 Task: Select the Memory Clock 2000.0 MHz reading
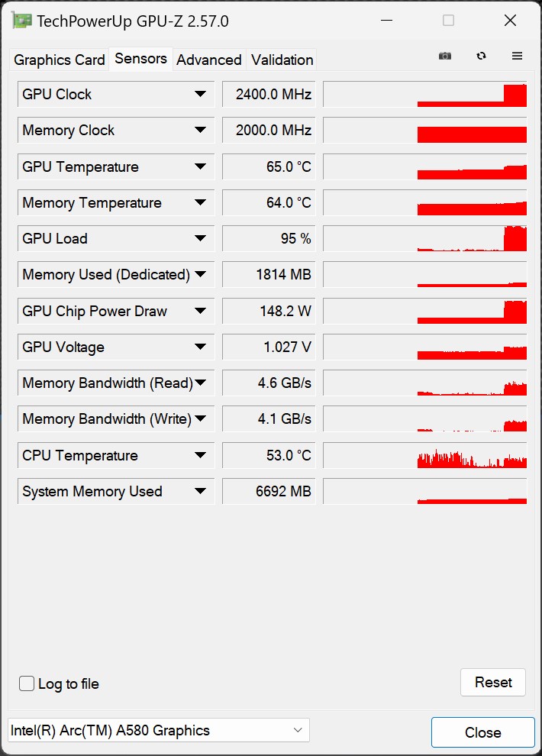click(x=269, y=130)
